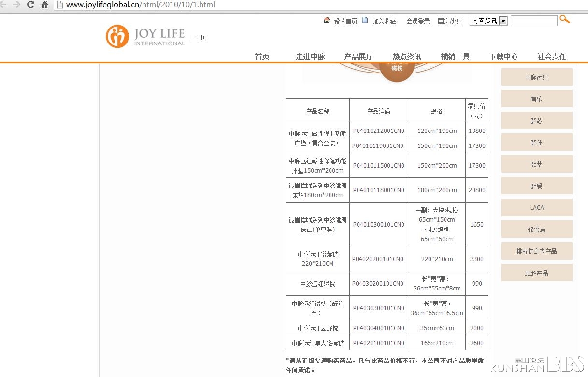Click the 中脉远红磁性保健功能床垫（复合套装） product name
This screenshot has width=588, height=377.
click(317, 138)
